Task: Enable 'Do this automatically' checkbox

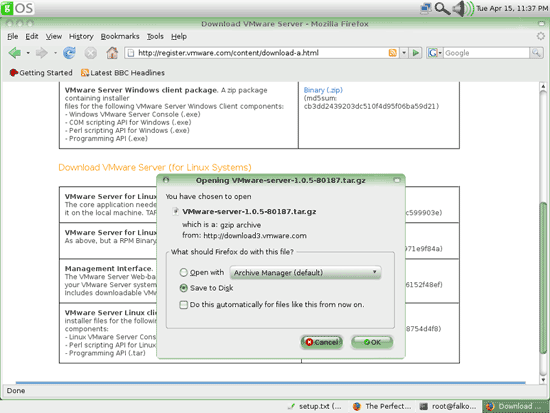Action: coord(183,305)
